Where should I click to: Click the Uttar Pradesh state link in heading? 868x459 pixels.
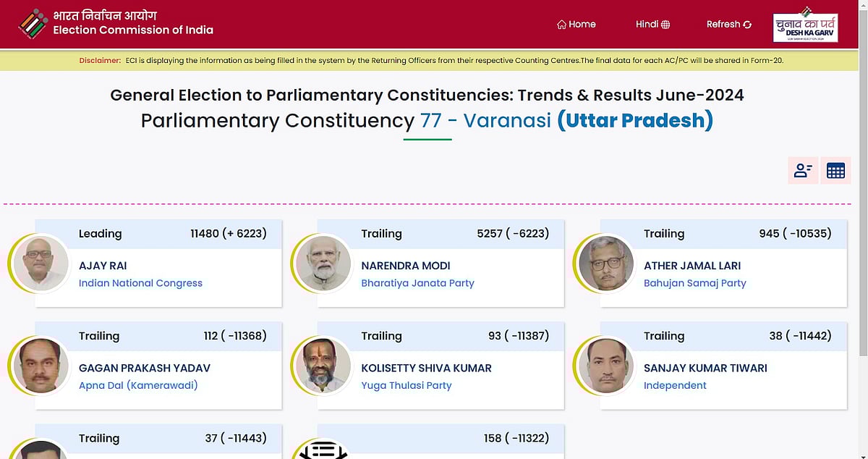[634, 120]
